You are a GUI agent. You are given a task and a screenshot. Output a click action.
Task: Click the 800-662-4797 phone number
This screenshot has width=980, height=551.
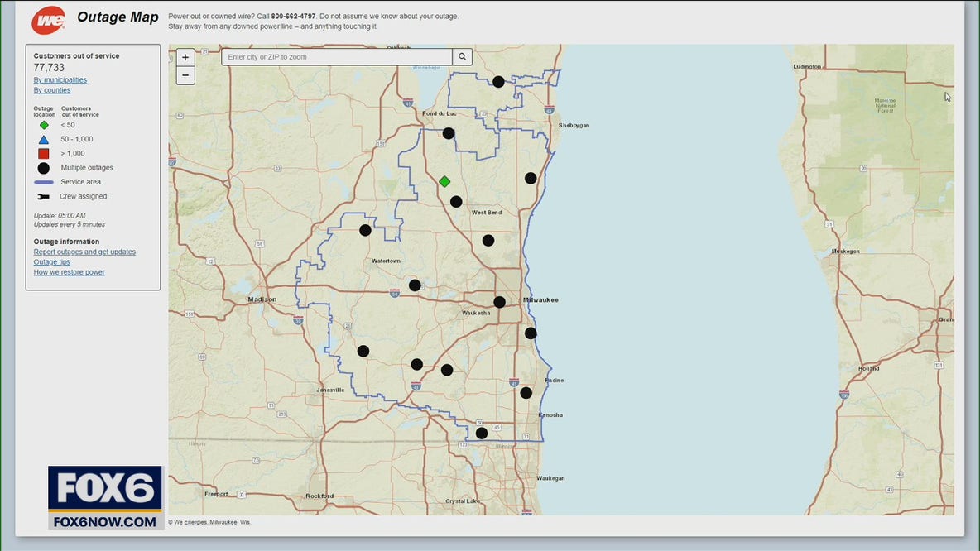coord(293,17)
